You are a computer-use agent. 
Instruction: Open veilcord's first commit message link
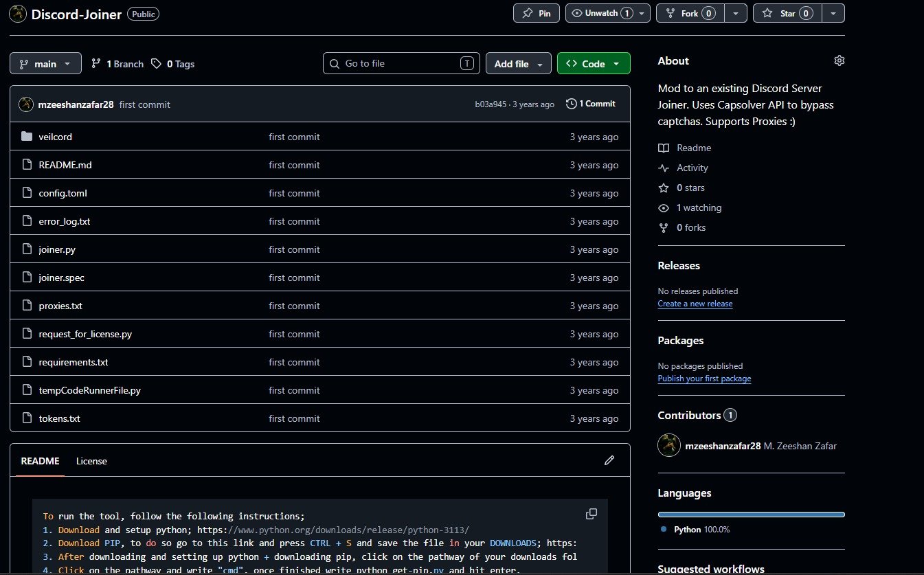coord(294,137)
